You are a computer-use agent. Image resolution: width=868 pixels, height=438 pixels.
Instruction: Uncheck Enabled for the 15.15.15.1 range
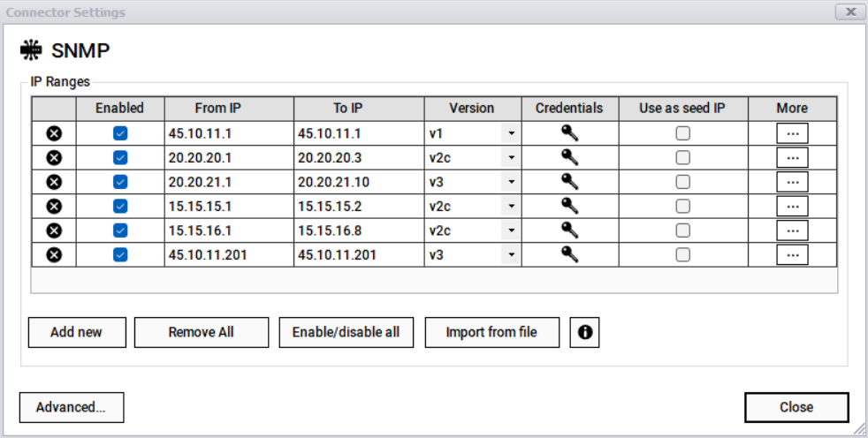[120, 207]
